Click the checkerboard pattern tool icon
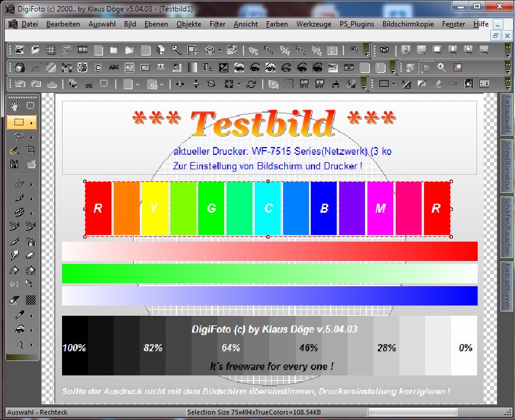This screenshot has width=515, height=420. (x=31, y=299)
